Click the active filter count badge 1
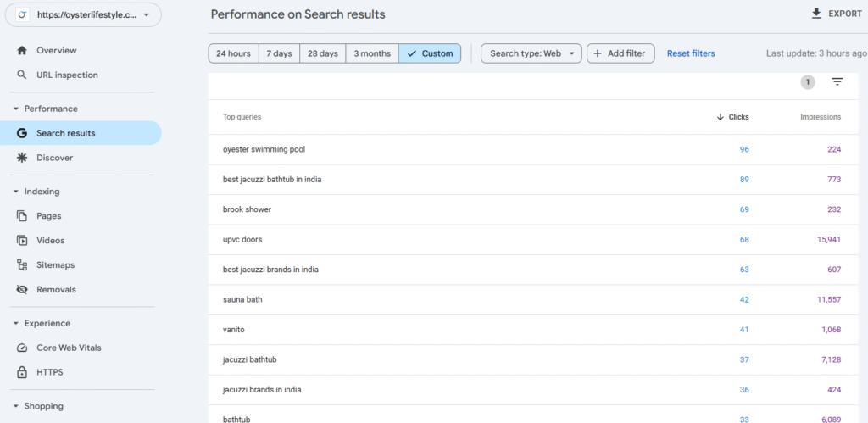Screen dimensions: 868x423 coord(808,82)
